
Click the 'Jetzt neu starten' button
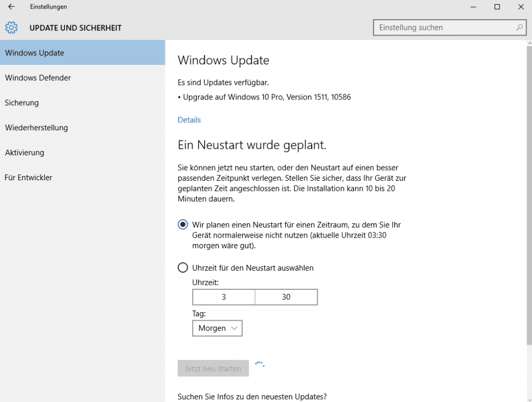(x=213, y=368)
